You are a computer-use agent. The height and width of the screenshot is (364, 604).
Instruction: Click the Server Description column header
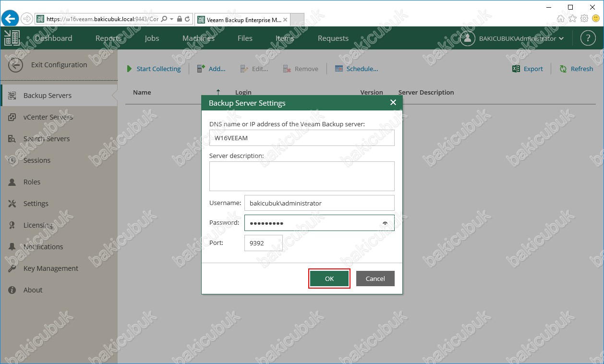point(426,92)
